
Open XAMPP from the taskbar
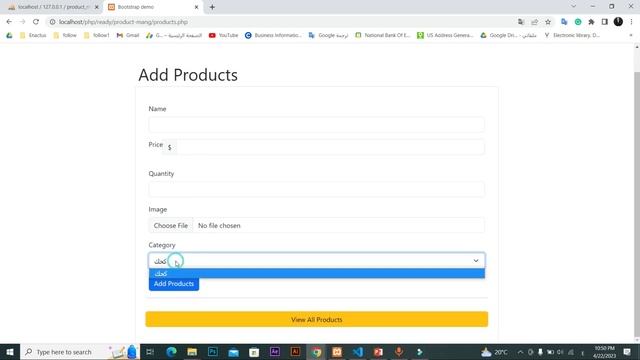tap(337, 352)
